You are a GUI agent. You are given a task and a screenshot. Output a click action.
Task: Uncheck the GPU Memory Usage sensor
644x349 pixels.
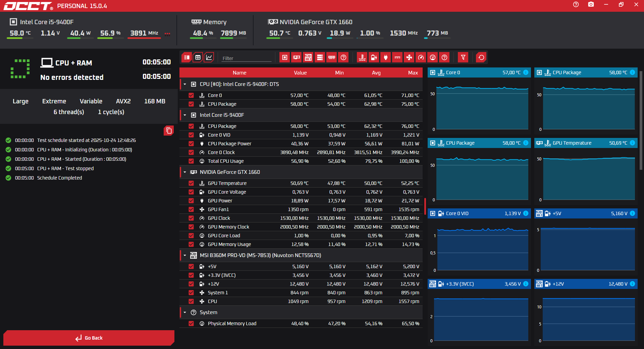[x=191, y=244]
